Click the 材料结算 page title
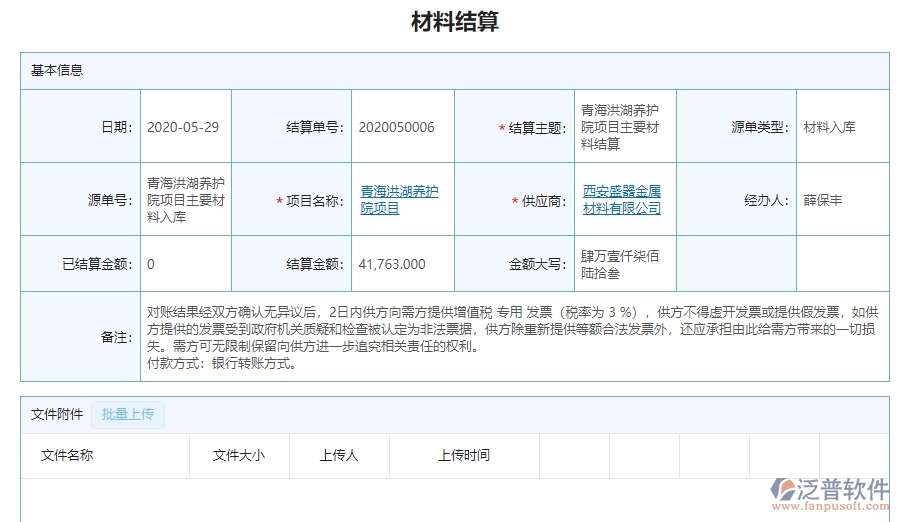 (455, 22)
